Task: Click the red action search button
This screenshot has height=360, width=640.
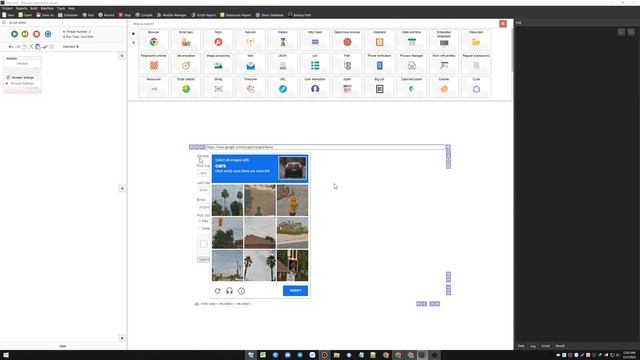Action: pos(503,24)
